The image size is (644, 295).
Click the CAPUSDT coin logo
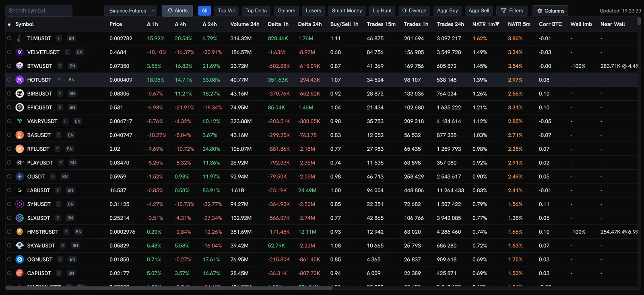tap(19, 273)
